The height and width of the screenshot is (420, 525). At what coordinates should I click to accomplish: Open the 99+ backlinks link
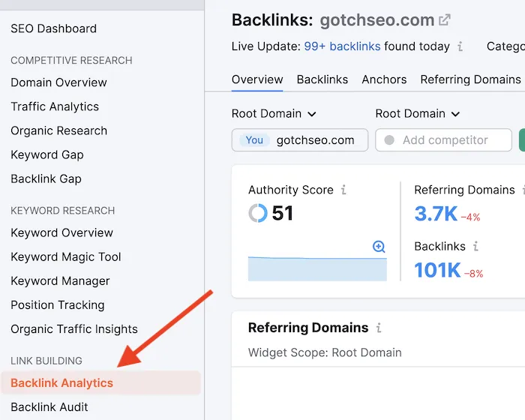(342, 46)
